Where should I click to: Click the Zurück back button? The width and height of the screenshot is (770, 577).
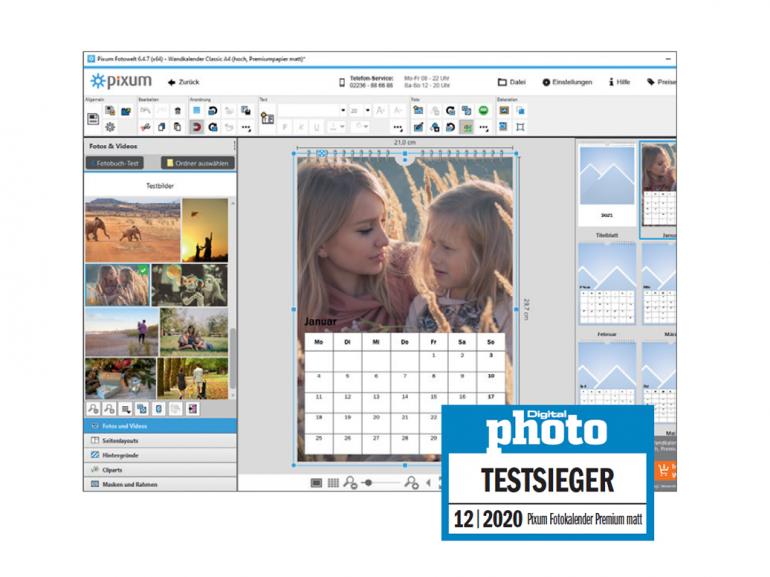click(184, 82)
